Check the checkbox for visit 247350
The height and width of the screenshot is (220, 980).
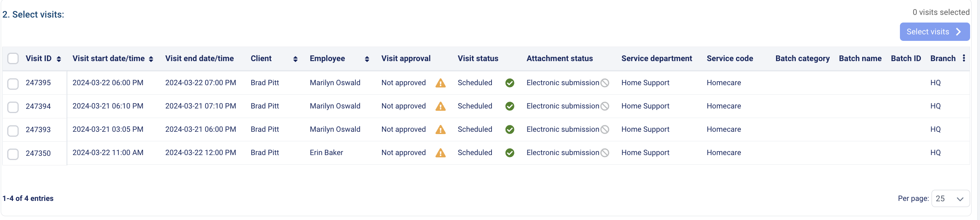pyautogui.click(x=13, y=154)
